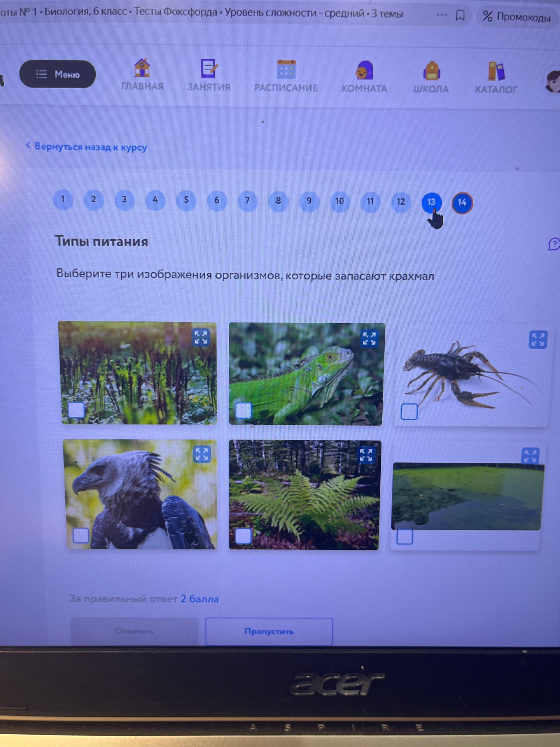Open Школа backpack icon
Screen dimensions: 560x747
[431, 71]
